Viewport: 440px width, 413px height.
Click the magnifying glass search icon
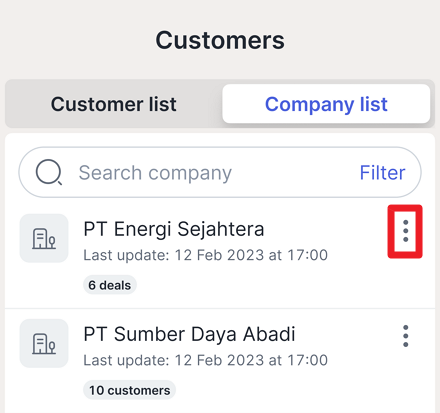tap(49, 172)
